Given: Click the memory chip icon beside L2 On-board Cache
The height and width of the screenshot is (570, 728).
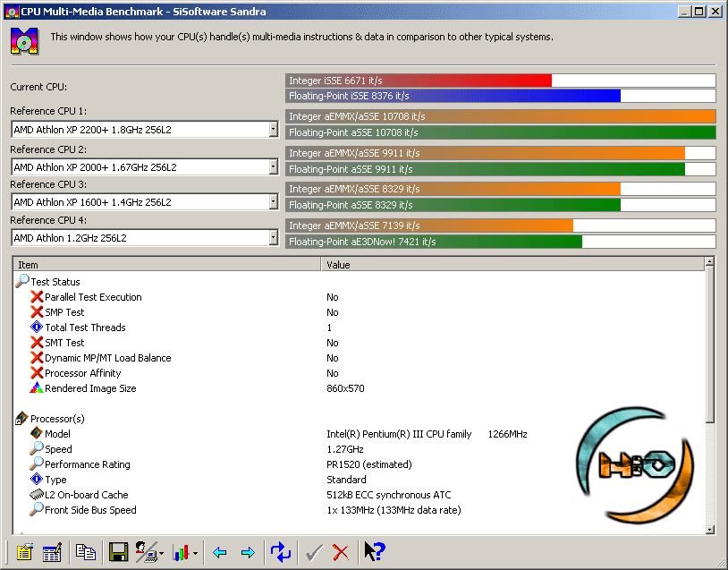Looking at the screenshot, I should 37,494.
